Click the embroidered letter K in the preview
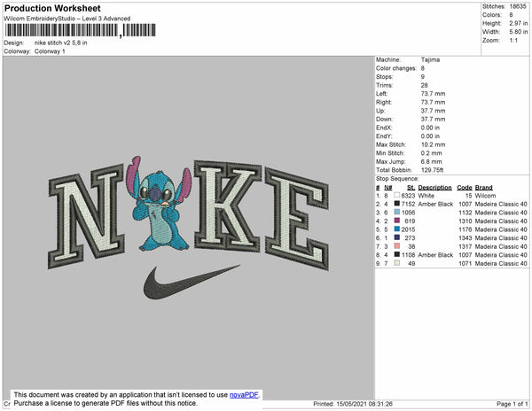Viewport: 532px width, 411px height. 228,205
